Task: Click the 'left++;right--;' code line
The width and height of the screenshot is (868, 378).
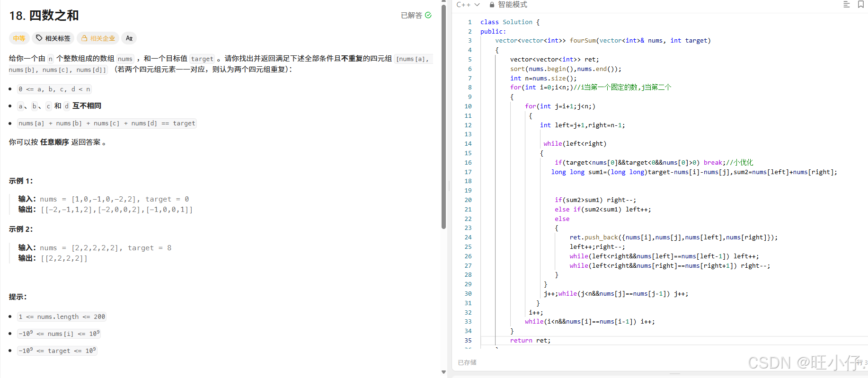Action: 597,247
